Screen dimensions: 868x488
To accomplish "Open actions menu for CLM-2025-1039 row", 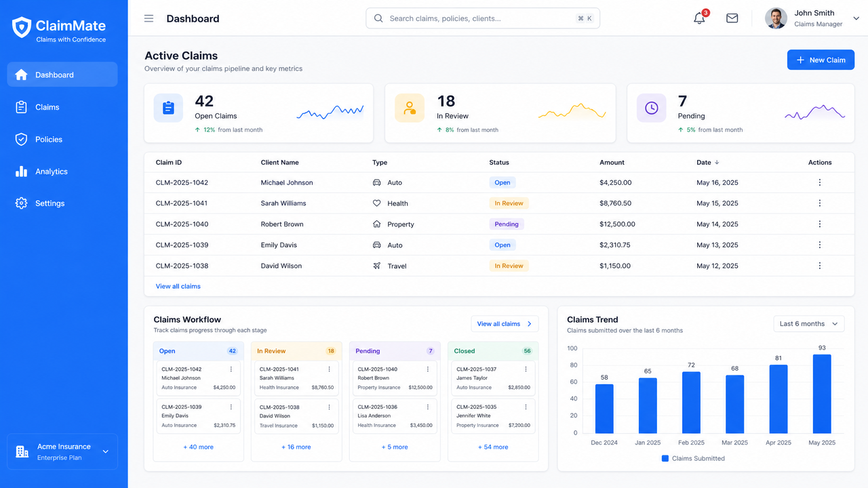I will (819, 245).
